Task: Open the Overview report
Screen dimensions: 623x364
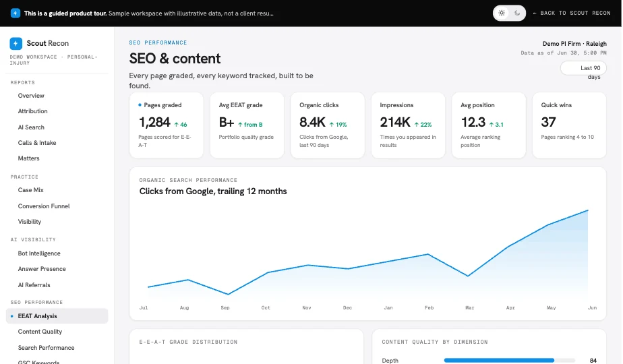Action: [x=31, y=96]
